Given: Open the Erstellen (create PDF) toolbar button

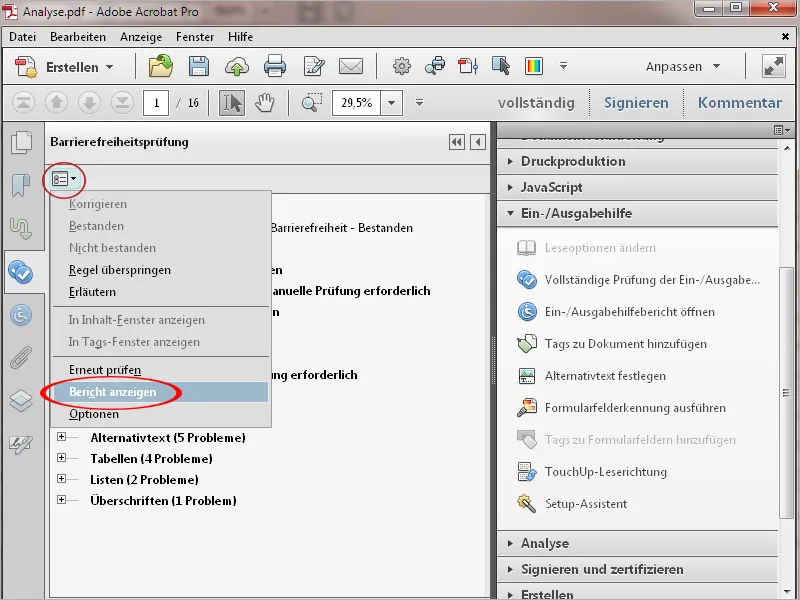Looking at the screenshot, I should (x=64, y=67).
